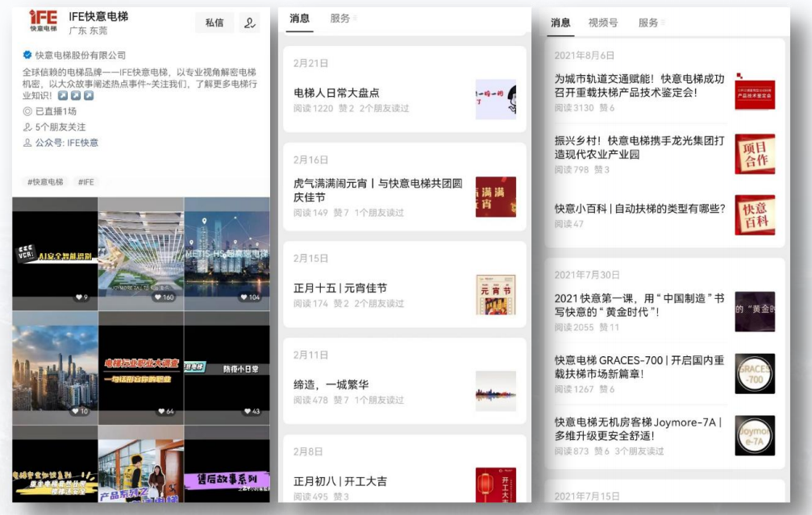The image size is (812, 515).
Task: Play the 电梯行业职业大调查 video
Action: (x=141, y=368)
